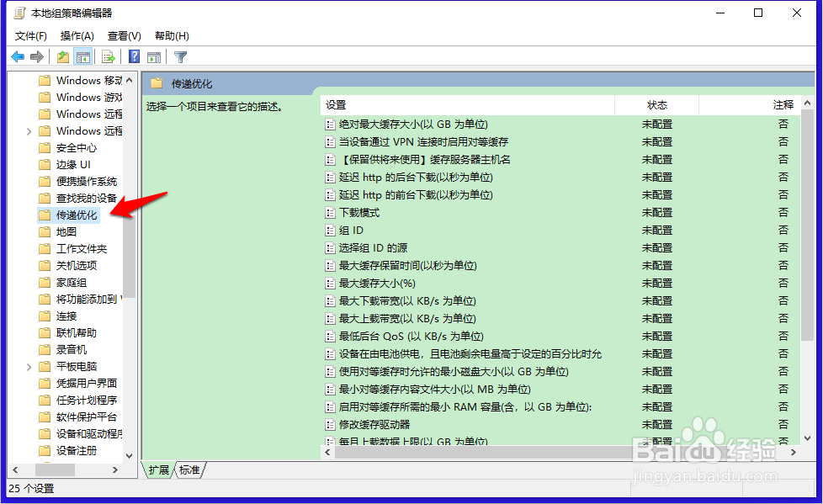Open the 查看(V) menu
The image size is (823, 504).
tap(125, 35)
